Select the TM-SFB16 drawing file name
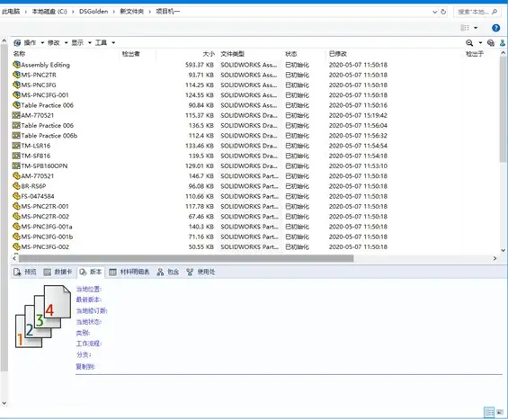Image resolution: width=508 pixels, height=420 pixels. [36, 156]
